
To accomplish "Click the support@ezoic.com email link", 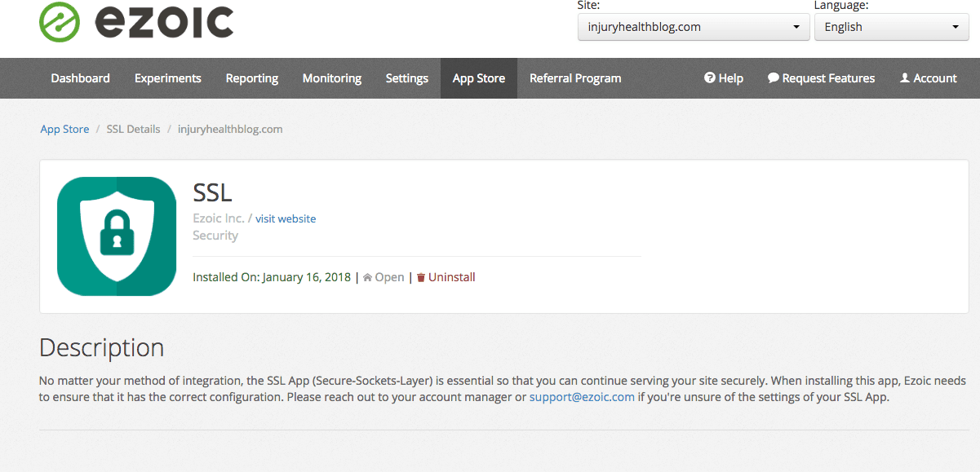I will (x=582, y=397).
